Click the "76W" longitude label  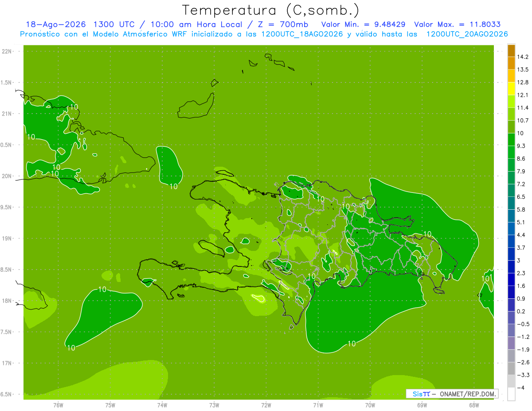[x=58, y=406]
